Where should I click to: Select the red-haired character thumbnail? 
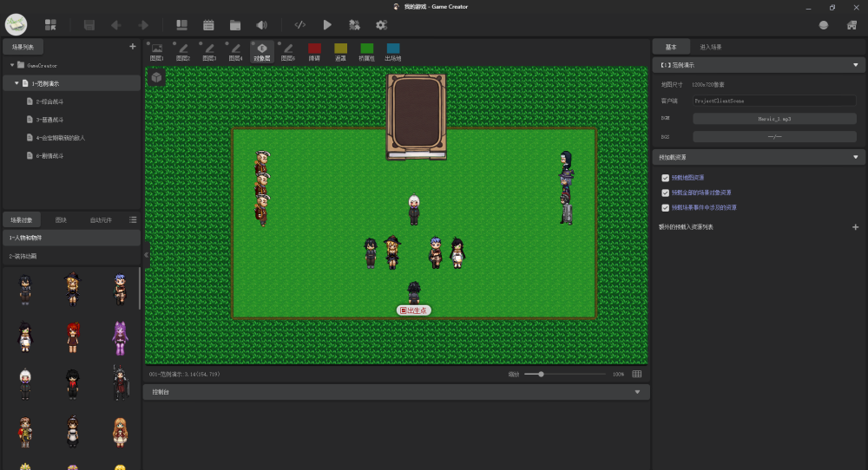point(72,336)
